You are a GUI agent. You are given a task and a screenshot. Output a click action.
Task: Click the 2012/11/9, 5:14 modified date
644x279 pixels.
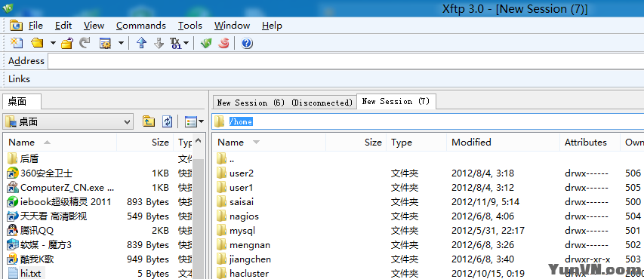point(485,202)
